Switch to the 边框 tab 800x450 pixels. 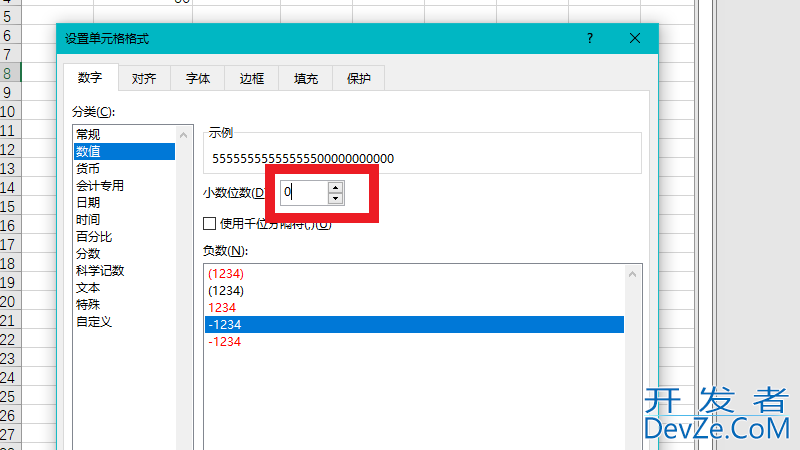pos(252,79)
